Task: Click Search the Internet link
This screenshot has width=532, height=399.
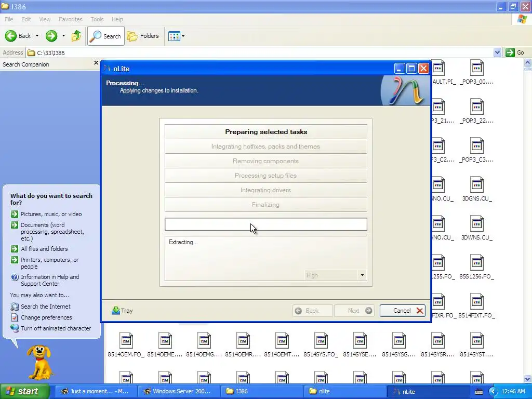Action: click(x=46, y=307)
